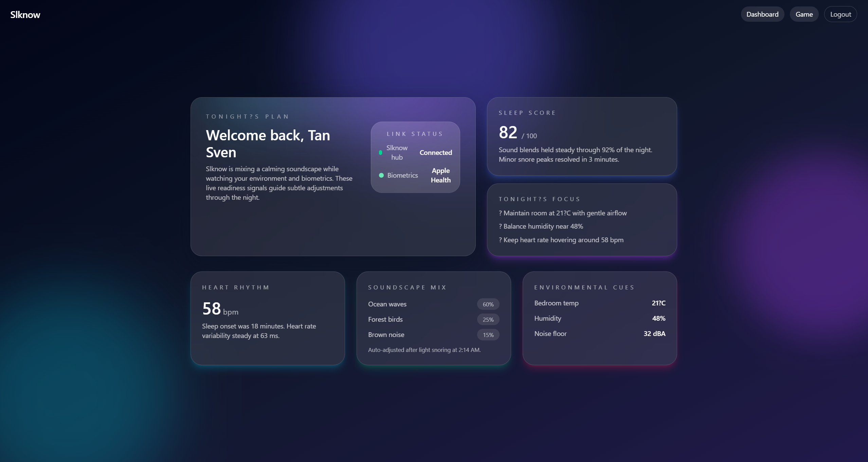868x462 pixels.
Task: Click the Slknow hub green status dot
Action: tap(380, 153)
